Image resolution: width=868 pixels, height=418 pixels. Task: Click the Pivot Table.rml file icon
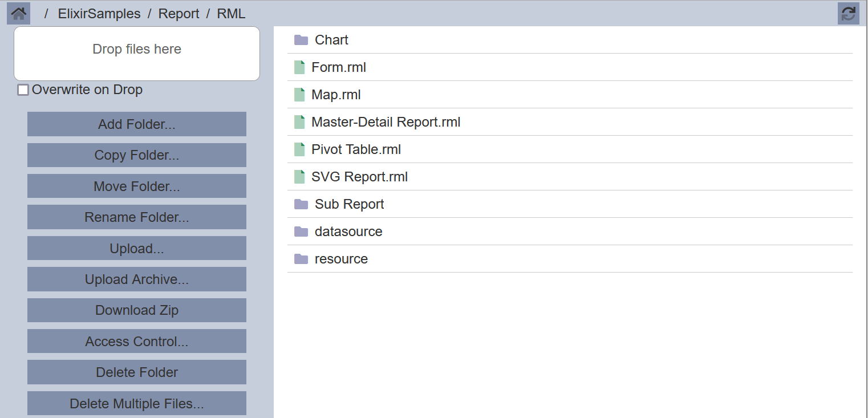point(299,149)
